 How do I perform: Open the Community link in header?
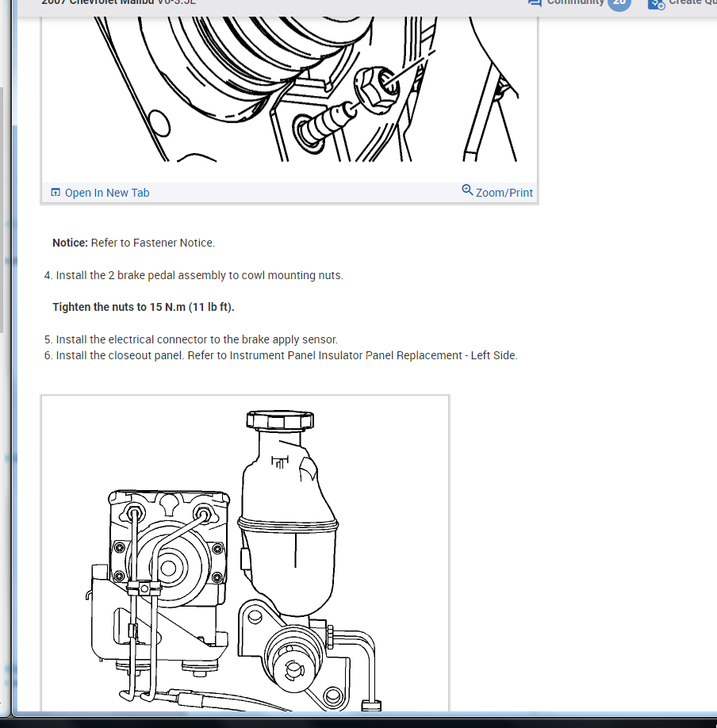click(575, 2)
